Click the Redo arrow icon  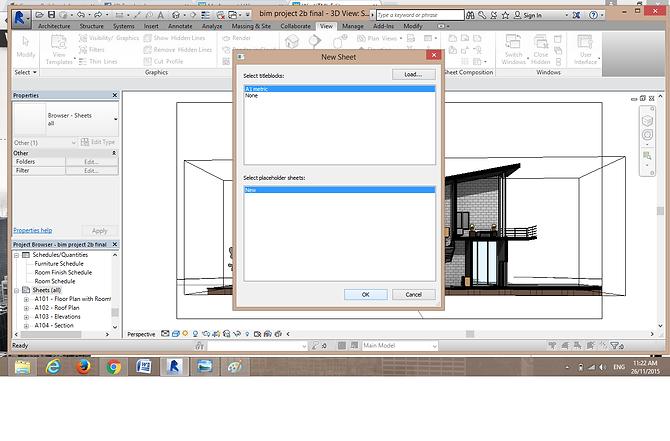pos(98,15)
